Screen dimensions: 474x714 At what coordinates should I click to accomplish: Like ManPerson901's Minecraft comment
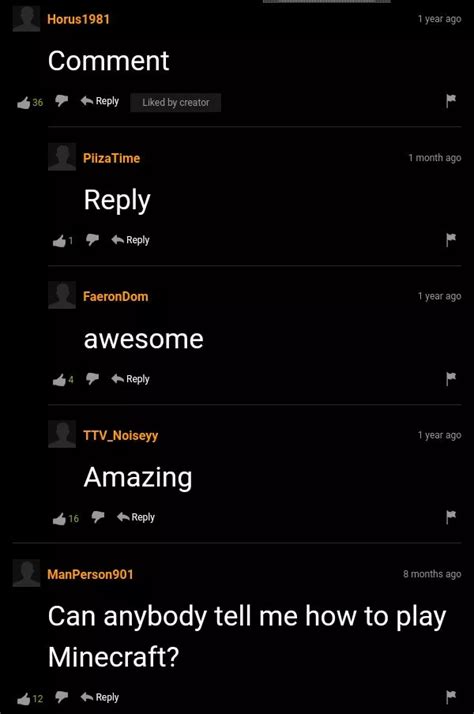coord(23,699)
